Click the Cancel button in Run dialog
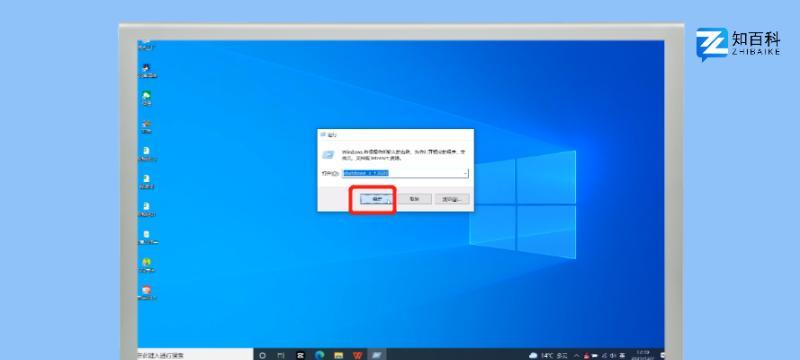The height and width of the screenshot is (360, 800). (414, 199)
